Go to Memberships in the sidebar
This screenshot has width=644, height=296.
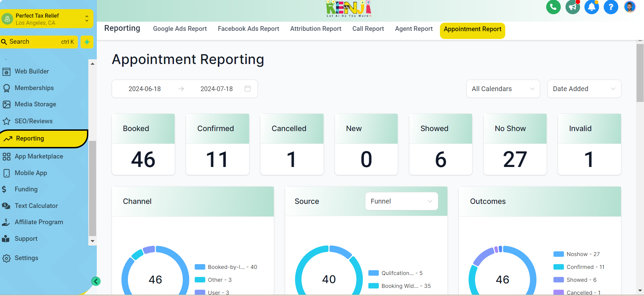click(34, 88)
